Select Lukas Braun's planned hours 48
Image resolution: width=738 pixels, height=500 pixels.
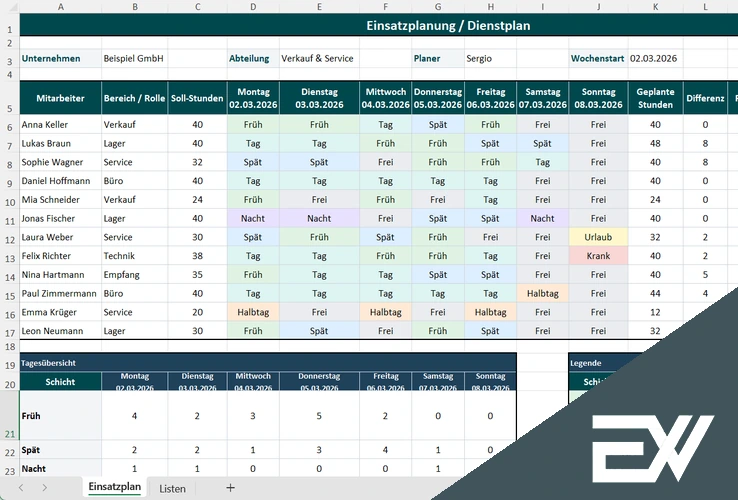pos(655,144)
